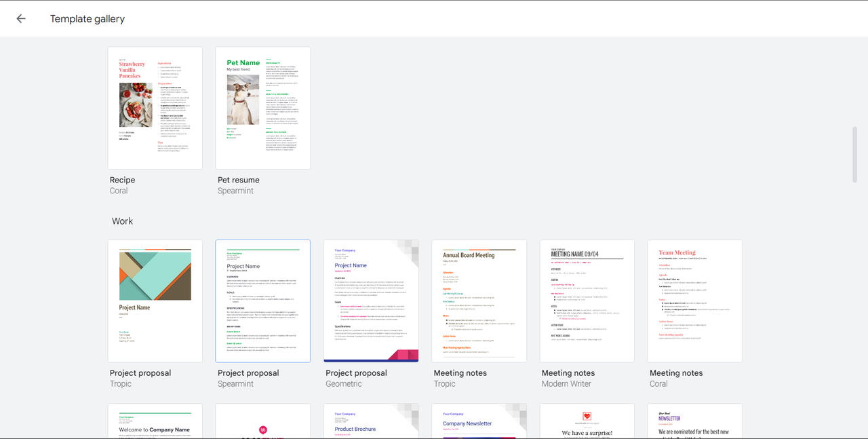Screen dimensions: 868x439
Task: Click 'Spearmint' under Project proposal
Action: click(x=236, y=383)
